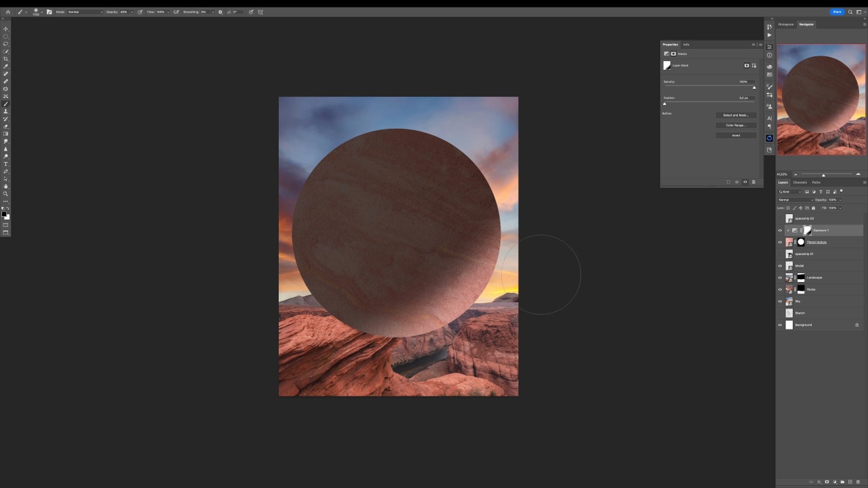Open the brush blending Mode dropdown

point(85,12)
